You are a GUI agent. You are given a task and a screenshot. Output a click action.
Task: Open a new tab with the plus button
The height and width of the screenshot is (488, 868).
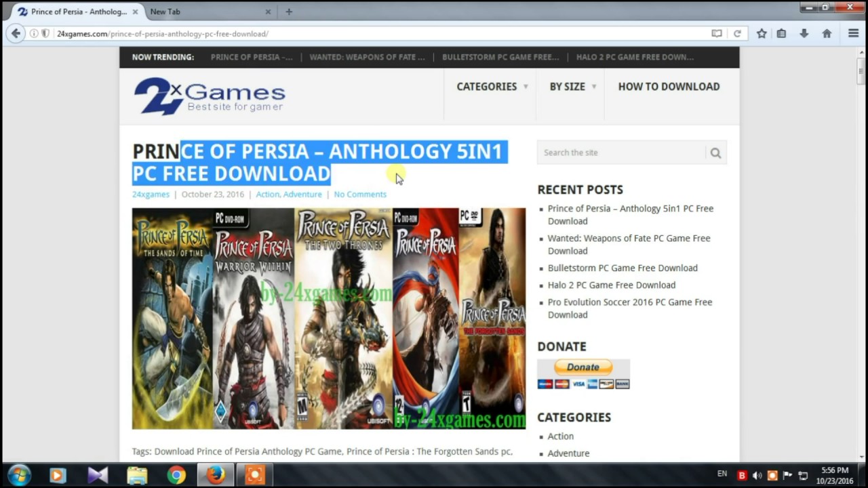pos(289,12)
